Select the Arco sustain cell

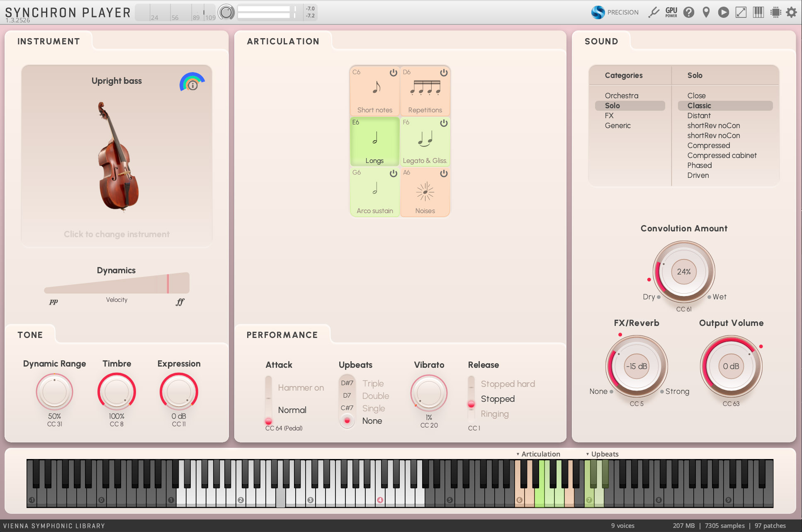coord(375,192)
